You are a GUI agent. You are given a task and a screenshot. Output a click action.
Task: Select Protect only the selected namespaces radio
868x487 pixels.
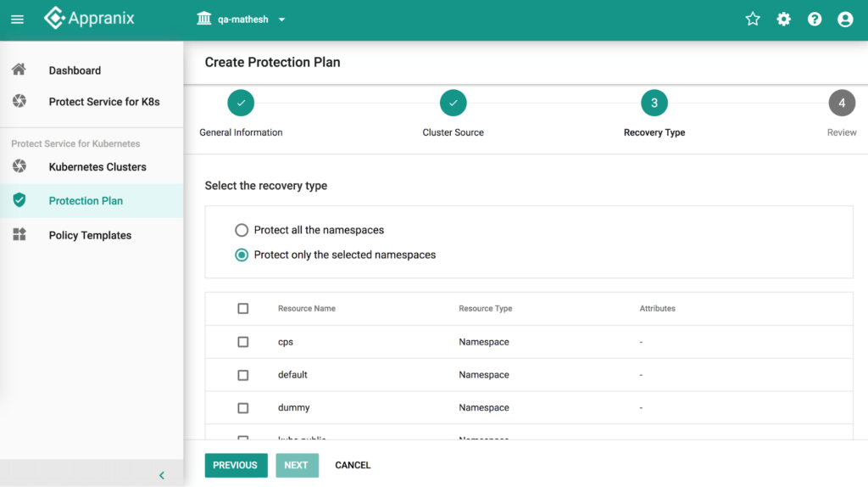(x=242, y=255)
